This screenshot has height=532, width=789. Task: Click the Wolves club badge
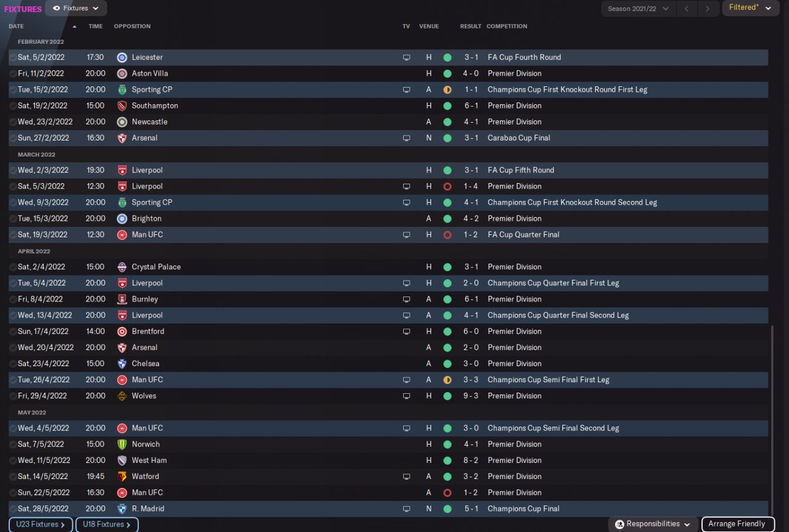point(122,396)
